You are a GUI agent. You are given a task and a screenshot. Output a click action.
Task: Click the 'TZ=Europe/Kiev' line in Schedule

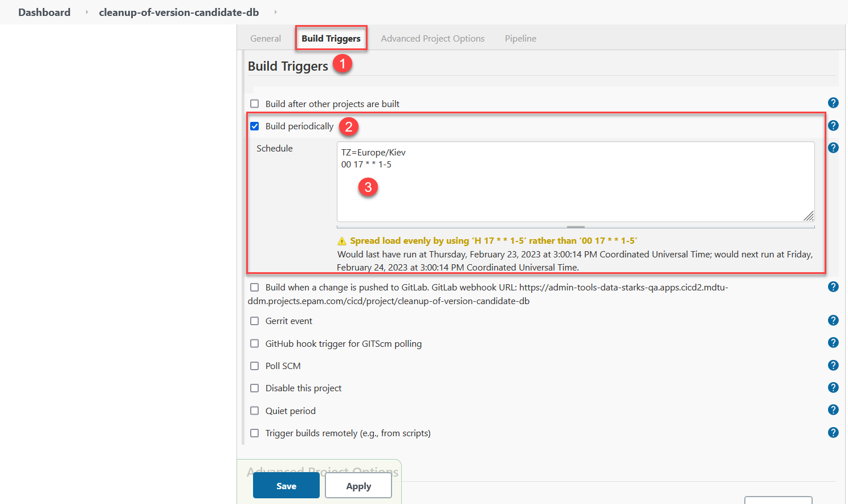[x=373, y=153]
